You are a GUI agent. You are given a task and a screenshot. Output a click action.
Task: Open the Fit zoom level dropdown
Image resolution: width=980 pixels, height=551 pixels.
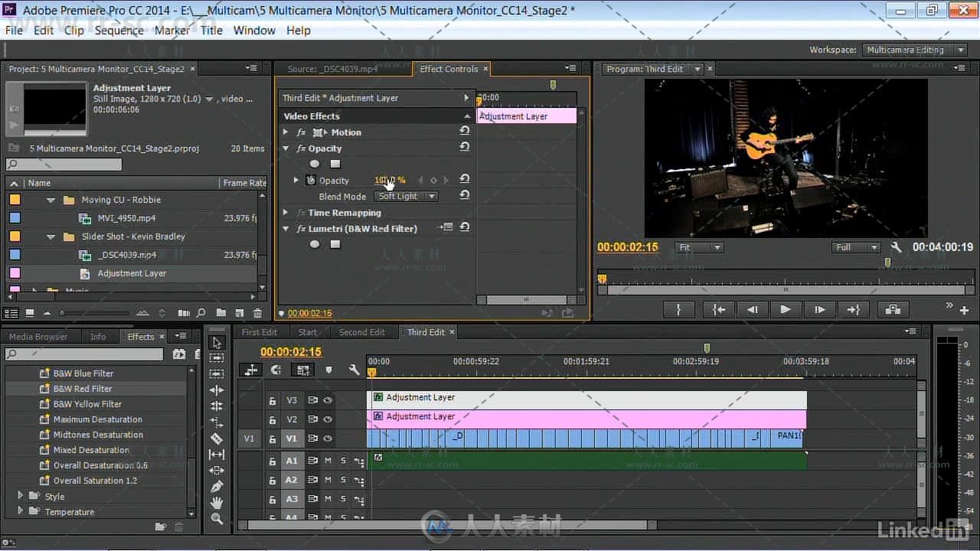(699, 247)
